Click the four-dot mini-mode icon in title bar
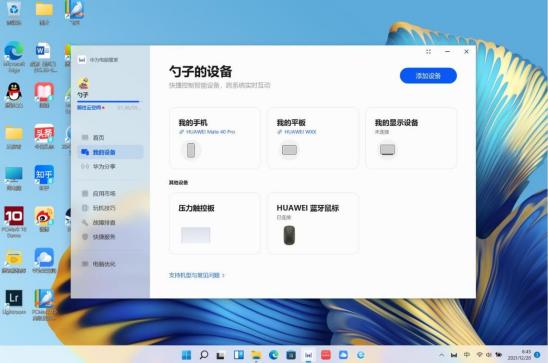Viewport: 548px width, 363px height. pos(428,52)
